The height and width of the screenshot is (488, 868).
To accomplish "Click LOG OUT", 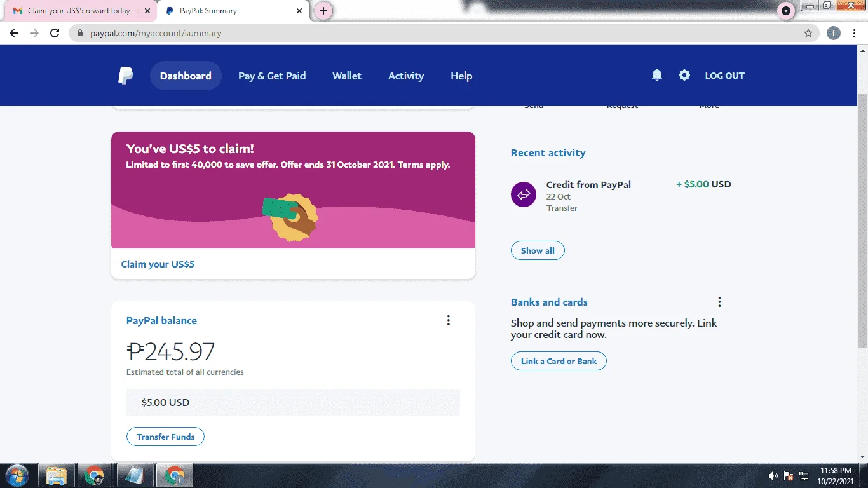I will click(724, 75).
